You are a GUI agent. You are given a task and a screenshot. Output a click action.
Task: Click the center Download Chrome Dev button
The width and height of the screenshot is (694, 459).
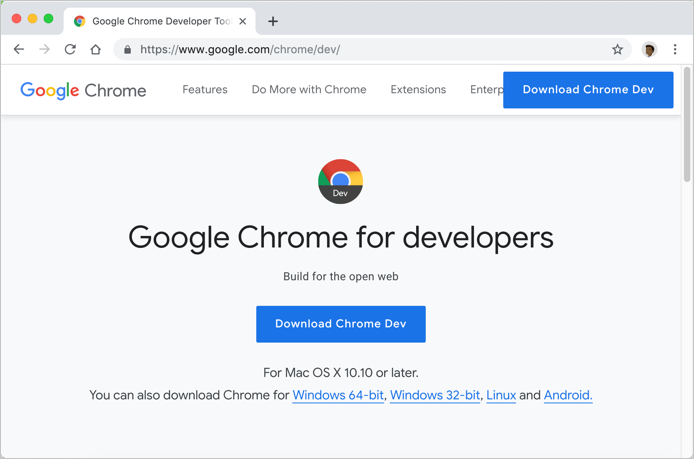(341, 324)
